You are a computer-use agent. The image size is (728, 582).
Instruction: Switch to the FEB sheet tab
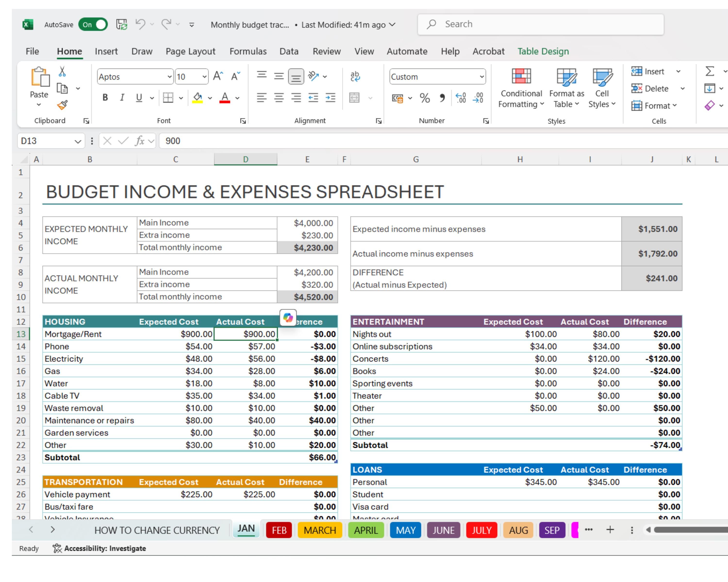(279, 530)
